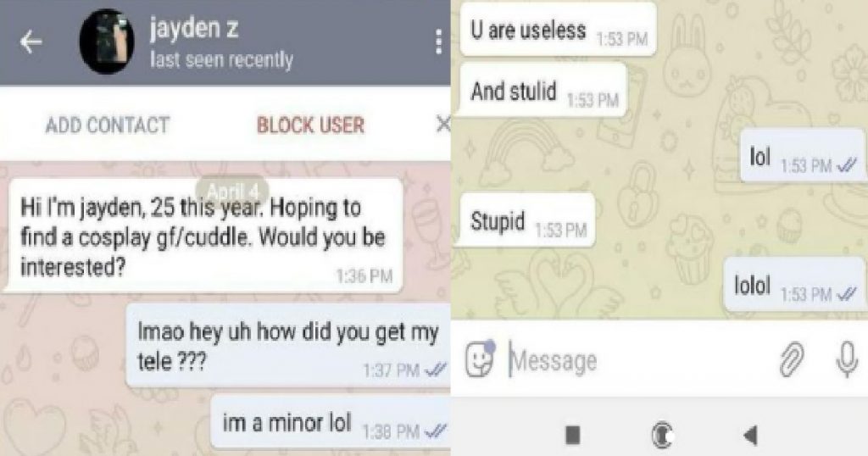
Task: Open the sticker emoji picker
Action: [x=480, y=359]
